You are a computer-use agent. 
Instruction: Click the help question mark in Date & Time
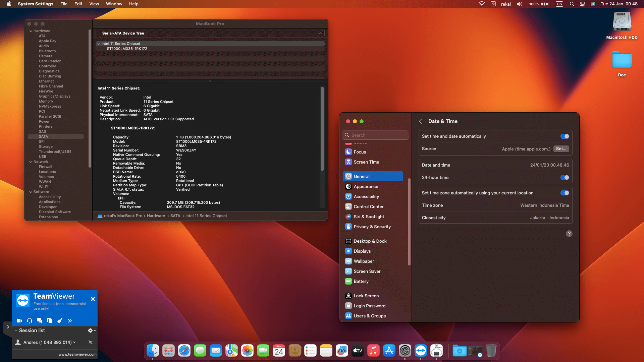569,234
